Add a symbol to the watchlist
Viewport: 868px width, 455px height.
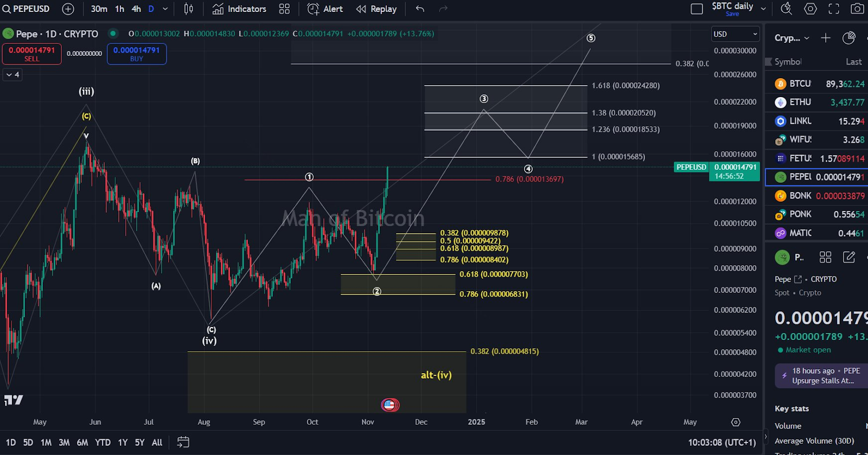click(826, 38)
